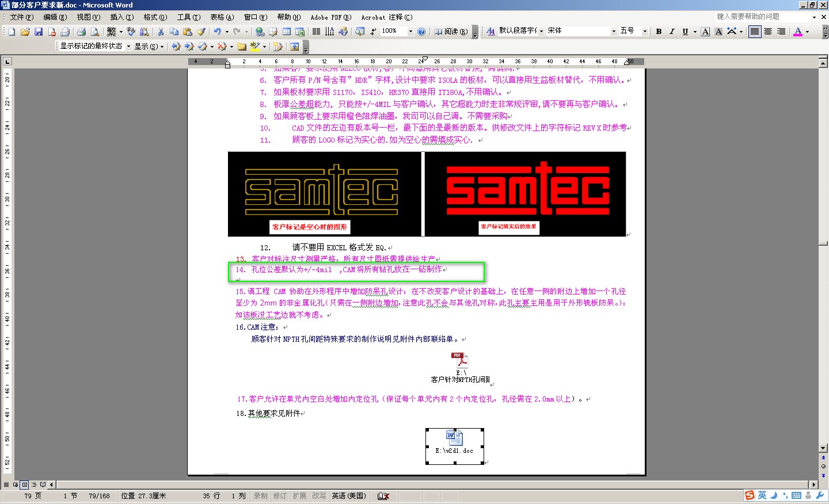The image size is (829, 504).
Task: Expand font color dropdown arrow
Action: coord(807,31)
